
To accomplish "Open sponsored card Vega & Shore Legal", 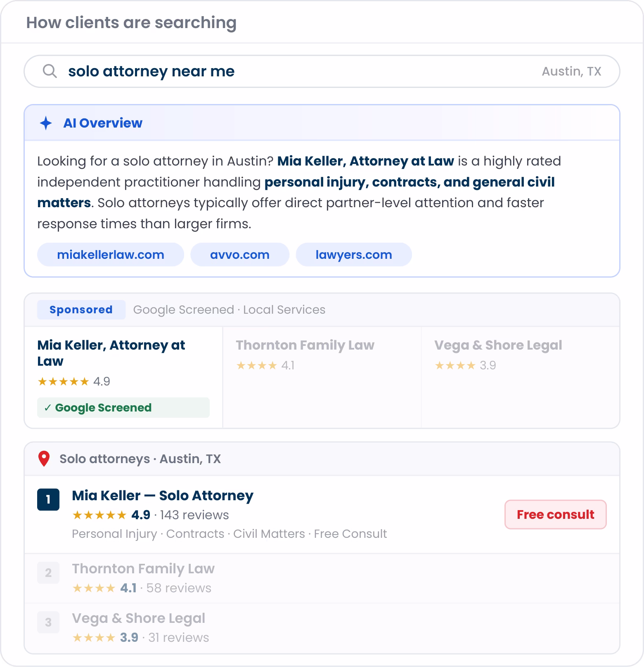I will (520, 377).
